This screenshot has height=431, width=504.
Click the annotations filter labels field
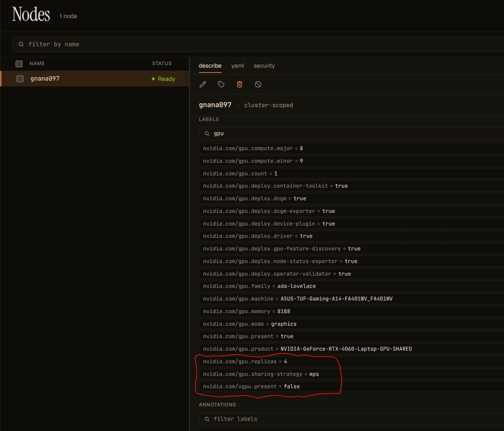point(351,419)
